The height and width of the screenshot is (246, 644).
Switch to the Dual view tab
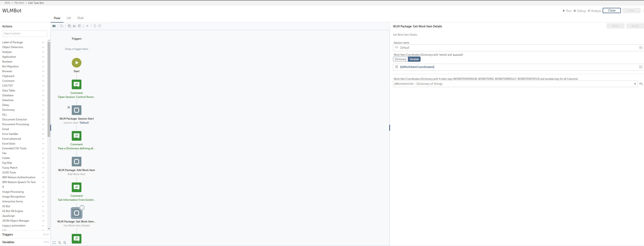click(80, 18)
